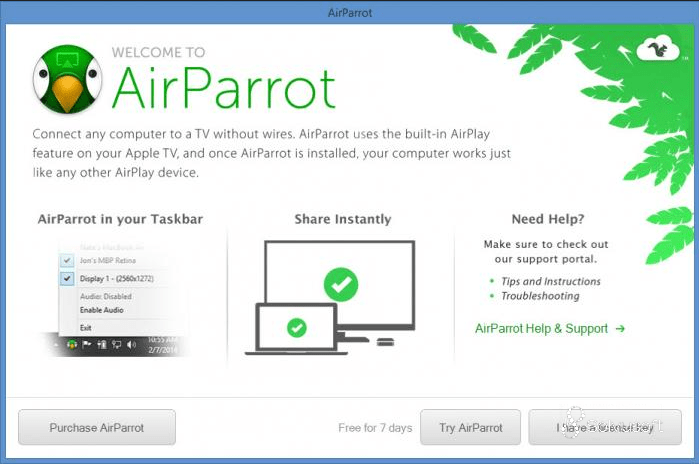
Task: Click the 'Need Help?' heading
Action: pyautogui.click(x=548, y=219)
